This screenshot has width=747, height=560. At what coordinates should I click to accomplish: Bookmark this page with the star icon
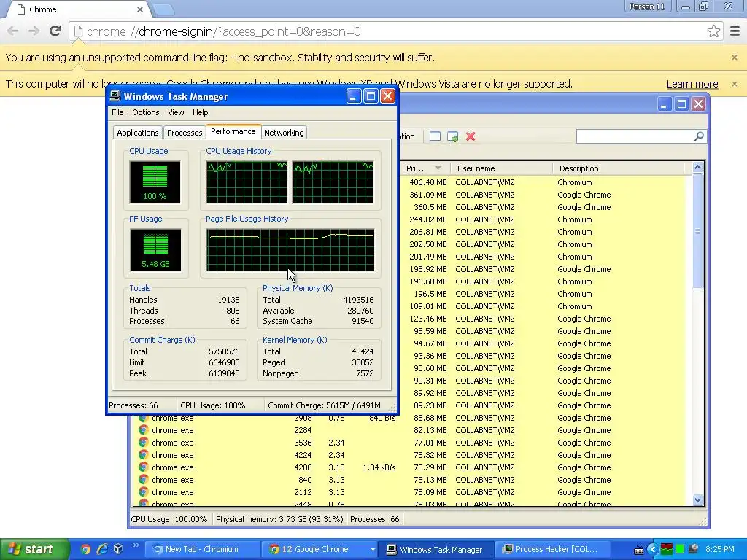713,31
